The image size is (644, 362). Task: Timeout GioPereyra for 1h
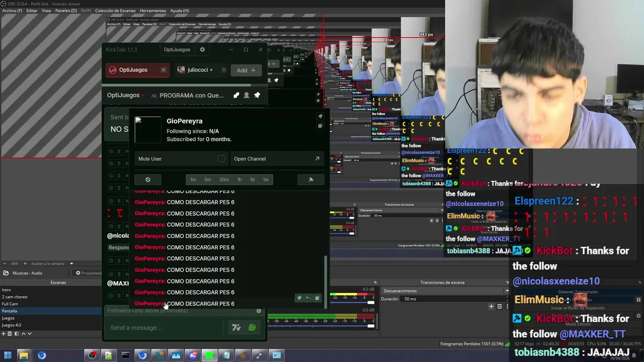pyautogui.click(x=239, y=179)
